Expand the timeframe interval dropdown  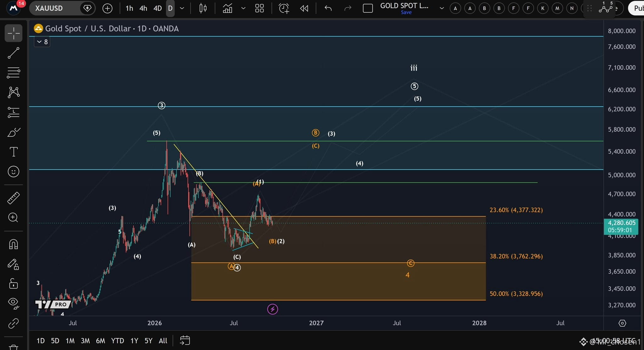pos(182,8)
